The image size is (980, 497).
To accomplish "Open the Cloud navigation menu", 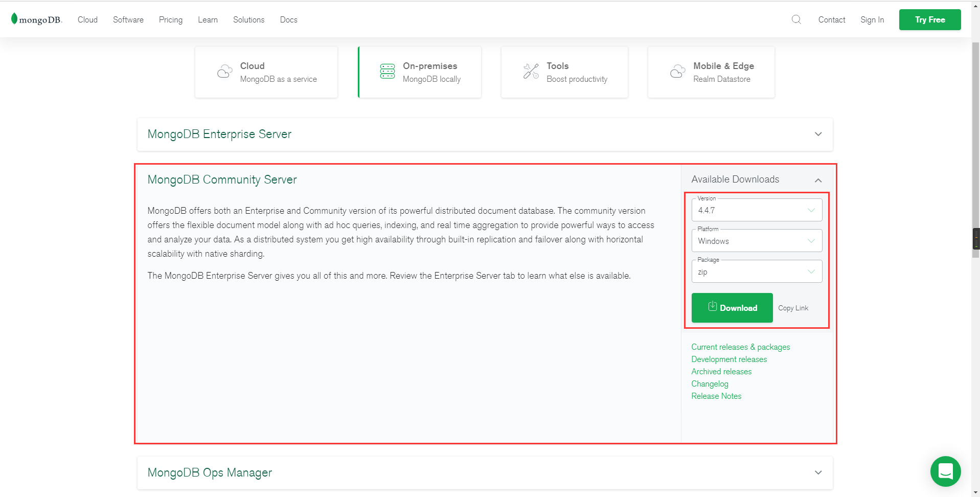I will tap(87, 19).
